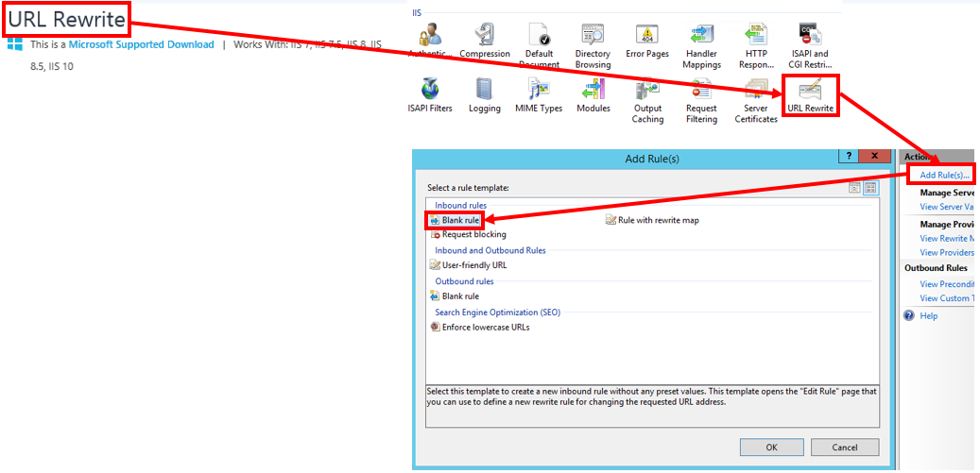This screenshot has width=980, height=473.
Task: Open View Rewrite Maps link
Action: [947, 238]
